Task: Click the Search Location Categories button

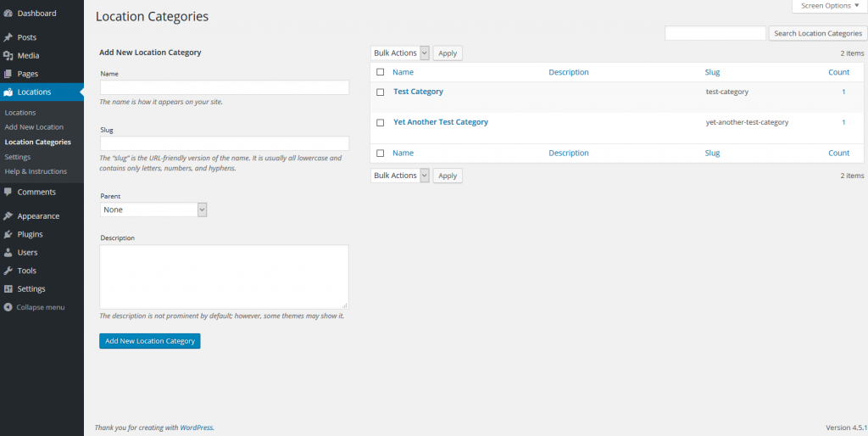Action: (x=817, y=33)
